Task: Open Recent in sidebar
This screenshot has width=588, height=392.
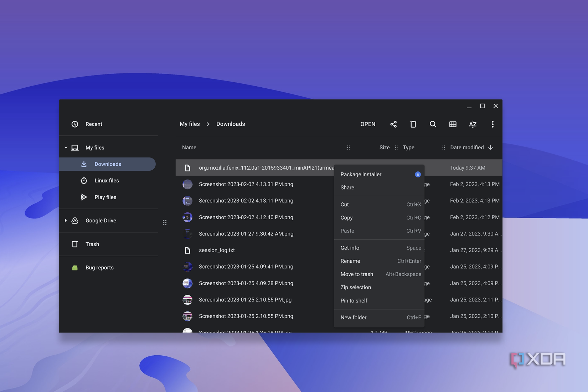Action: (109, 124)
